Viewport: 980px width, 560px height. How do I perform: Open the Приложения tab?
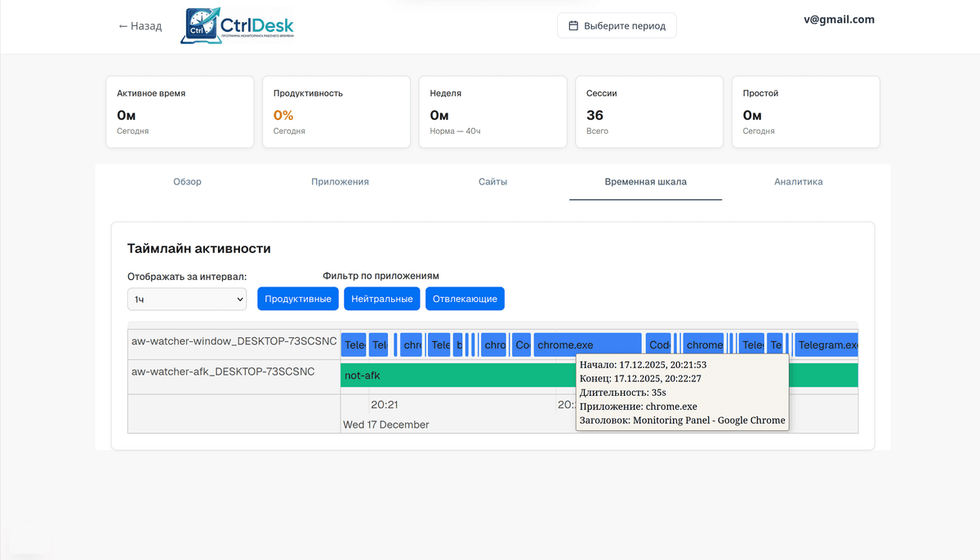pos(340,182)
